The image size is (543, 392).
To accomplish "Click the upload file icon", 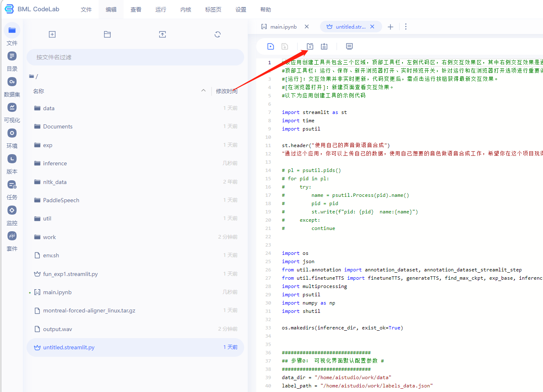I will click(162, 34).
